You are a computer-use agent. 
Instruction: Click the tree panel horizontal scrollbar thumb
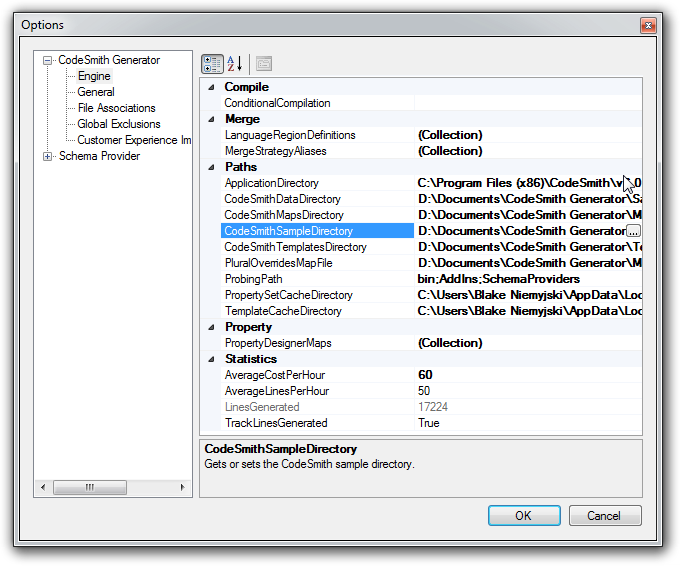(x=90, y=487)
